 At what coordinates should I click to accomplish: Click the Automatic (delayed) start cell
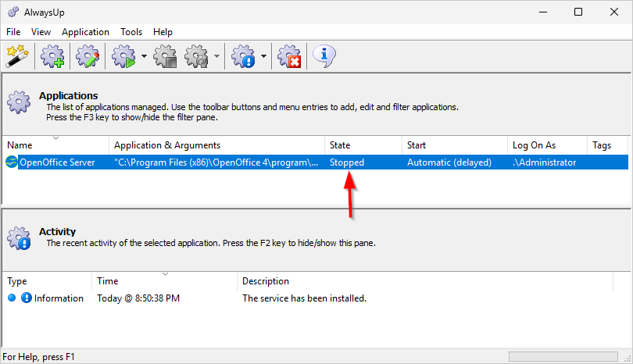pos(449,162)
